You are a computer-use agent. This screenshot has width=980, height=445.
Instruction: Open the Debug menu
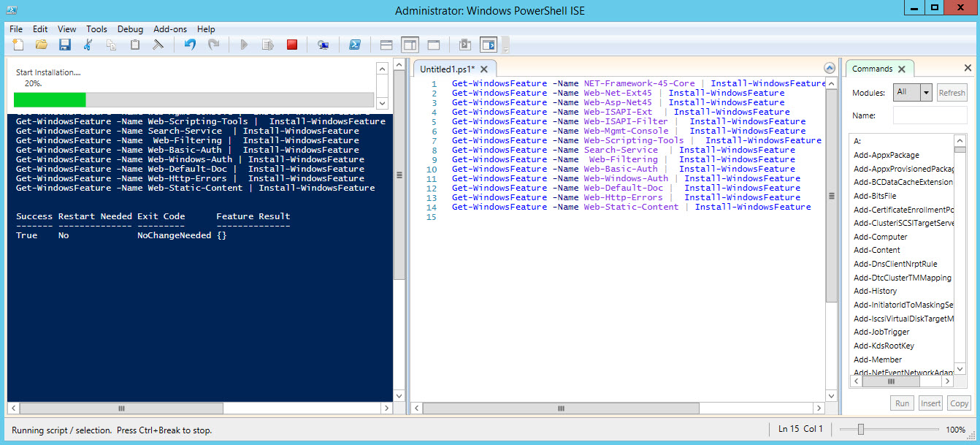pos(130,29)
